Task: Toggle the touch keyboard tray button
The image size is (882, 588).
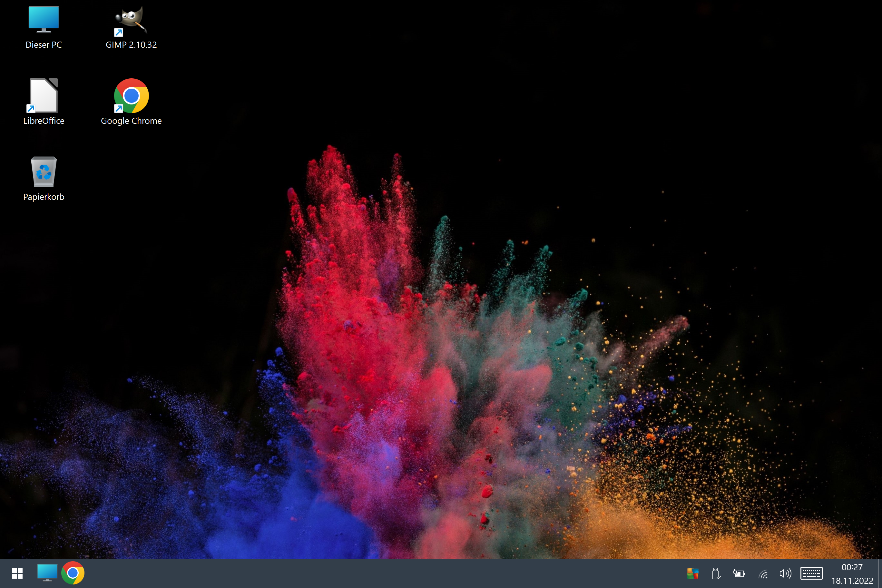Action: [811, 573]
